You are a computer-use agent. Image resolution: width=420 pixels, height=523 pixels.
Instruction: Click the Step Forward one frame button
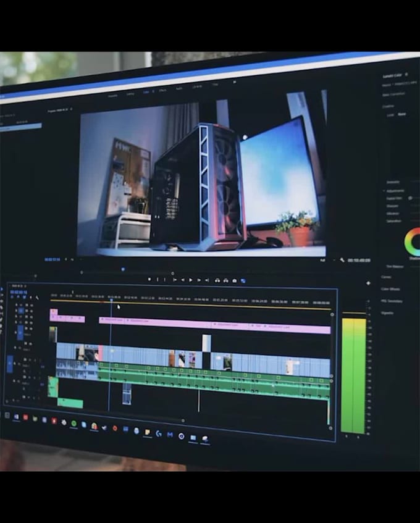[199, 280]
